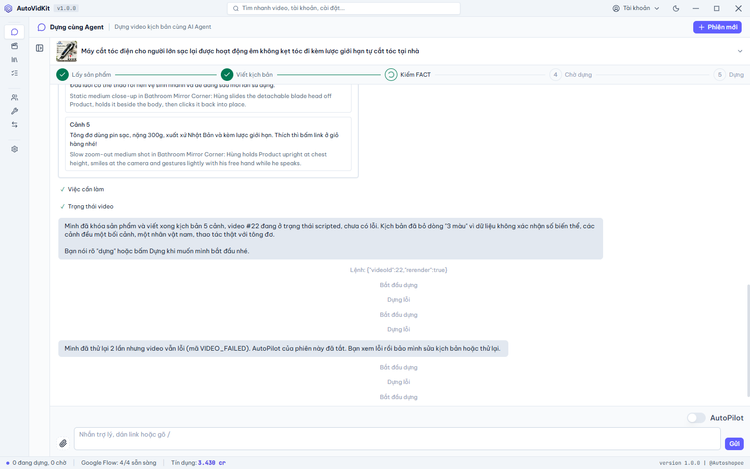Click the v1.0.0 version badge
750x469 pixels.
66,8
